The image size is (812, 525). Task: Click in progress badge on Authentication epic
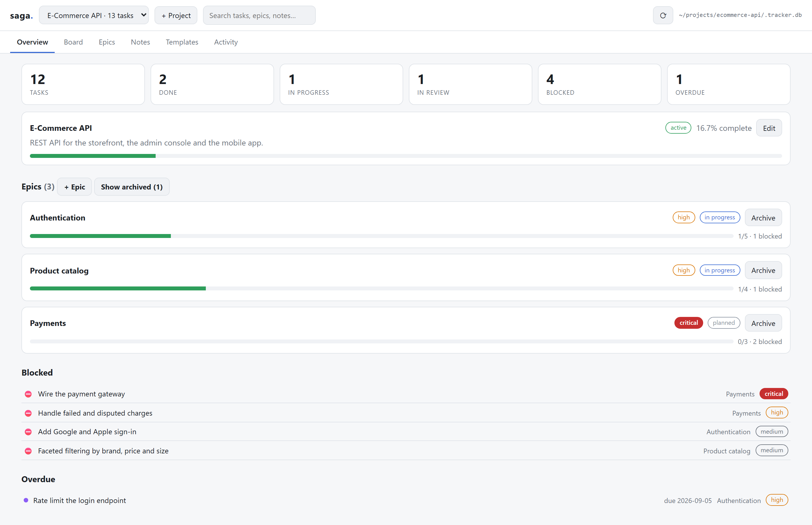pyautogui.click(x=720, y=217)
